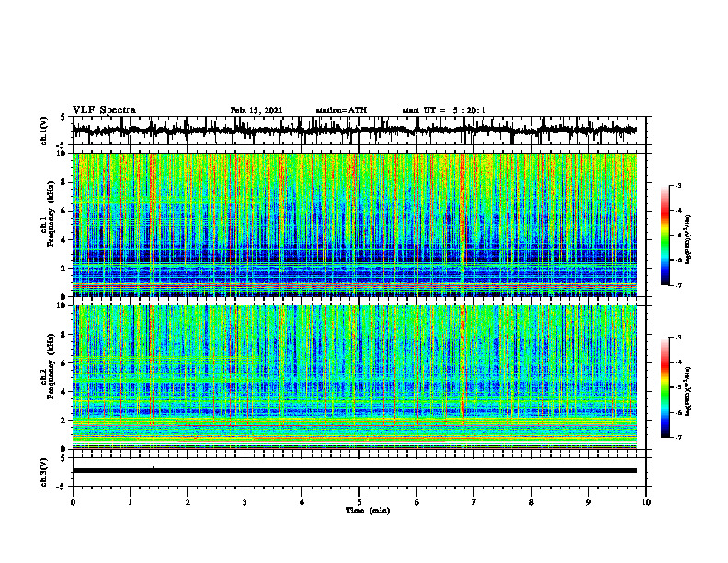Click the ch.1 spectrogram color scale bar

(x=665, y=236)
